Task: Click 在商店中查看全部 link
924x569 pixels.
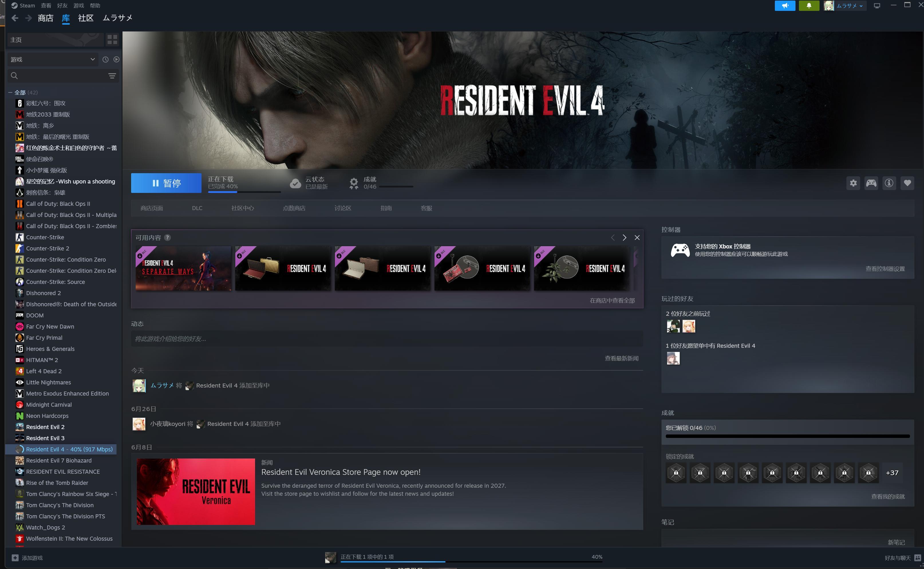Action: [x=612, y=301]
